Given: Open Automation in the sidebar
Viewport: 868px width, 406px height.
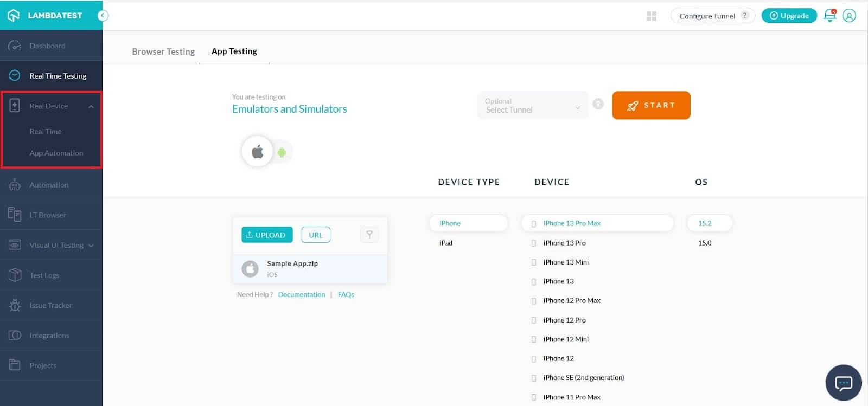Looking at the screenshot, I should pyautogui.click(x=51, y=185).
